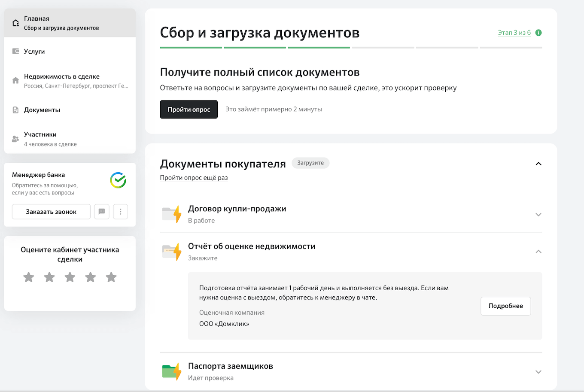Viewport: 584px width, 392px height.
Task: Click the Подробнее button
Action: click(x=505, y=306)
